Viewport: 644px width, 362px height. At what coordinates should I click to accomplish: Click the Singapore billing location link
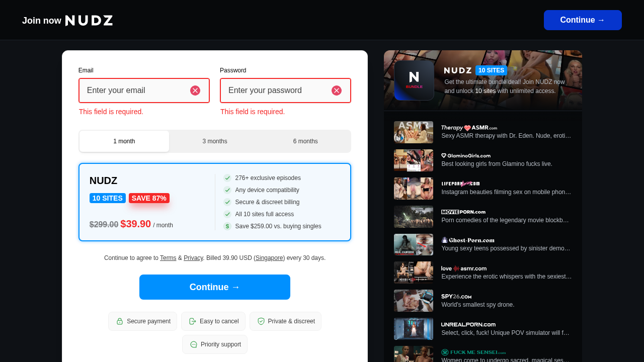[x=269, y=258]
